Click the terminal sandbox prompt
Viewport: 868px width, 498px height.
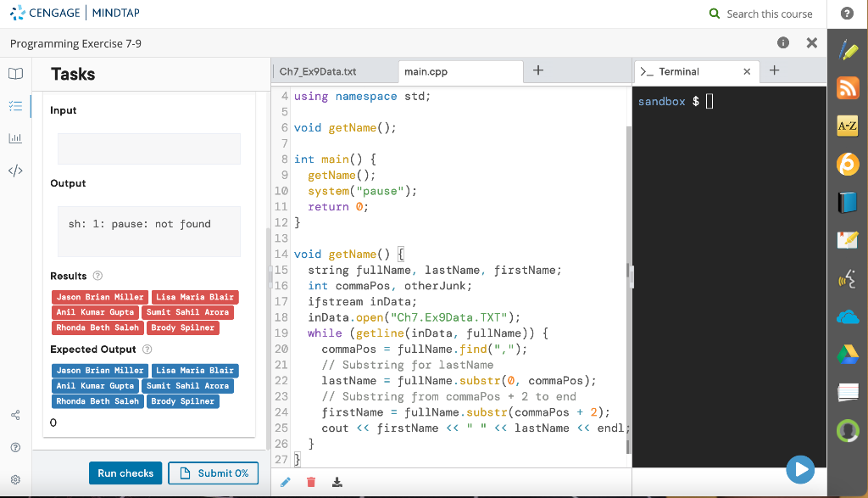(676, 101)
